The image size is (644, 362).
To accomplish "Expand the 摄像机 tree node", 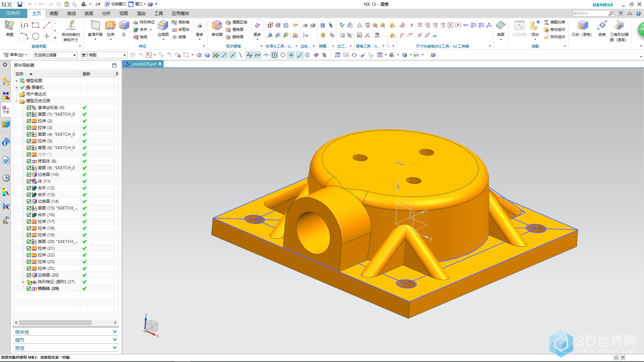I will tap(17, 87).
